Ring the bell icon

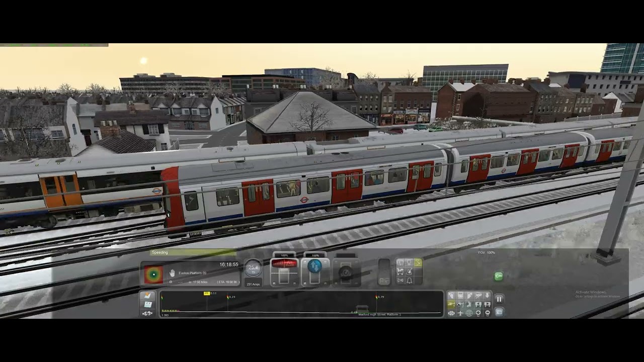coord(409,281)
